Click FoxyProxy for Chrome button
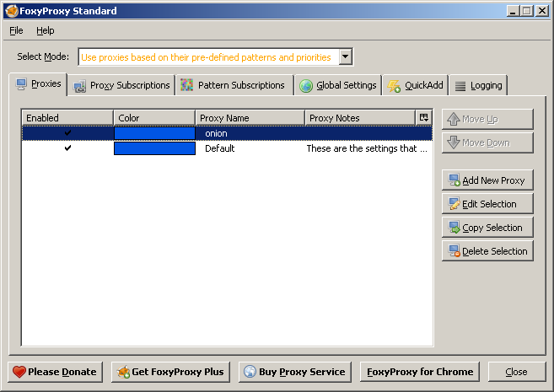554x392 pixels. (x=420, y=372)
